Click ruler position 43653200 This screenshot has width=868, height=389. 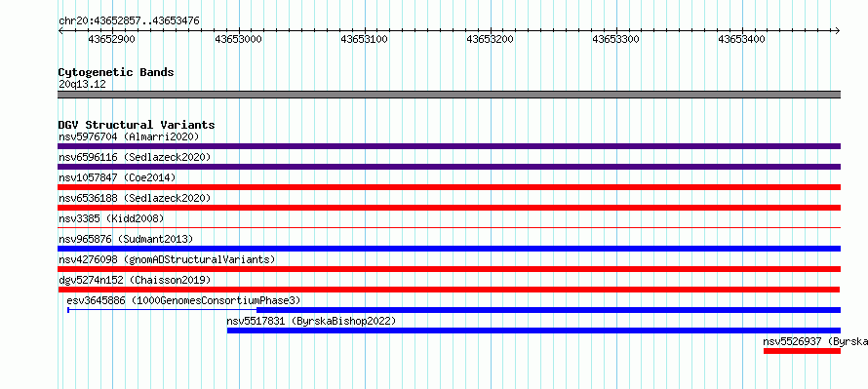tap(490, 39)
